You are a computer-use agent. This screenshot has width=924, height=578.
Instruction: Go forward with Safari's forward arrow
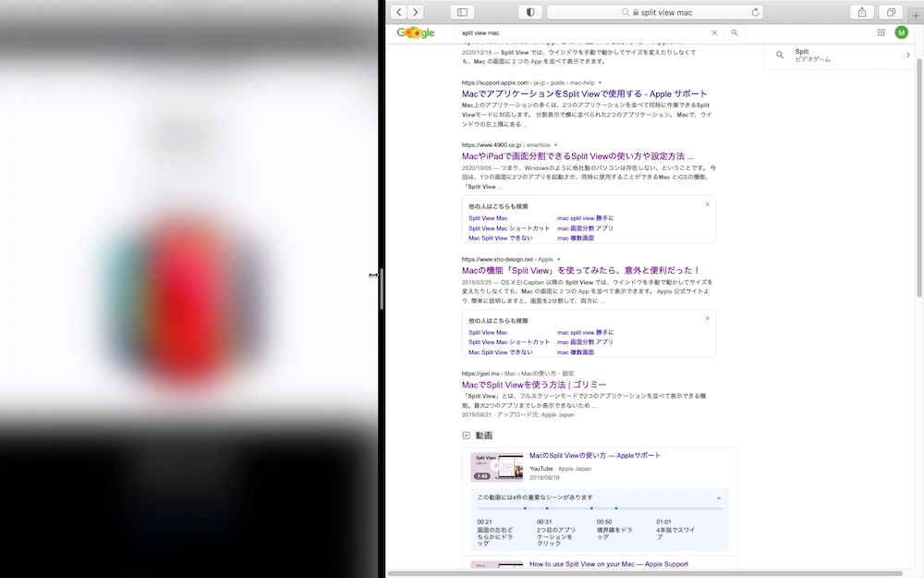416,12
